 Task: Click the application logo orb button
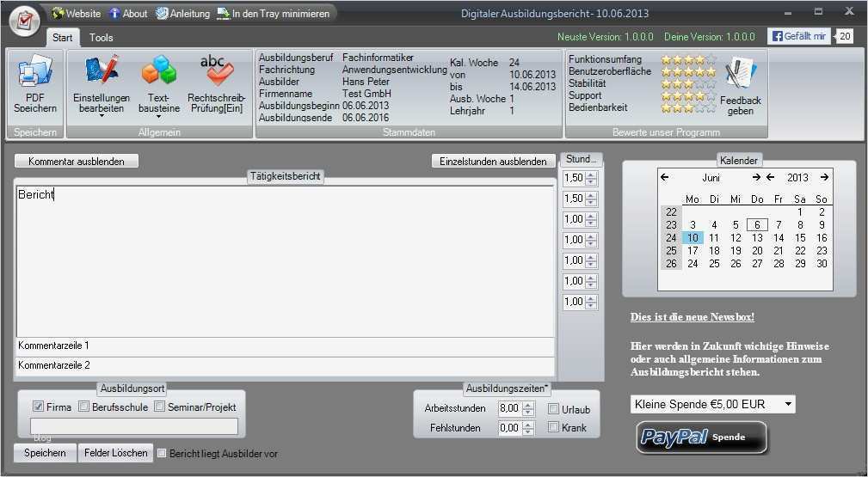click(x=24, y=22)
